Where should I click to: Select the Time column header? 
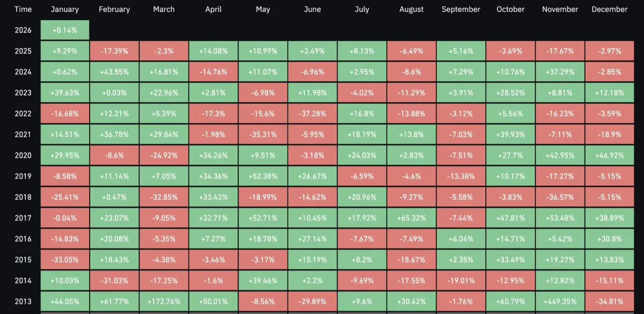coord(23,9)
